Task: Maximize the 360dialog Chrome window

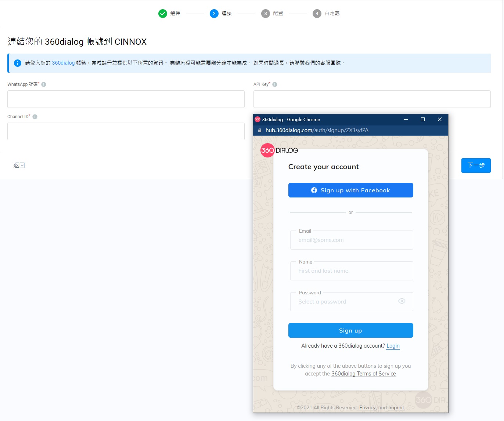Action: coord(423,119)
